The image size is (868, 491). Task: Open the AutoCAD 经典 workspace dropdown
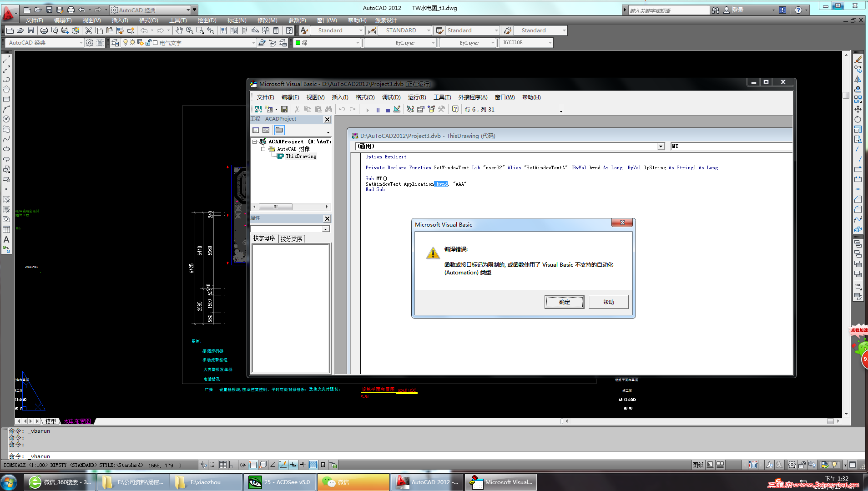[x=45, y=43]
